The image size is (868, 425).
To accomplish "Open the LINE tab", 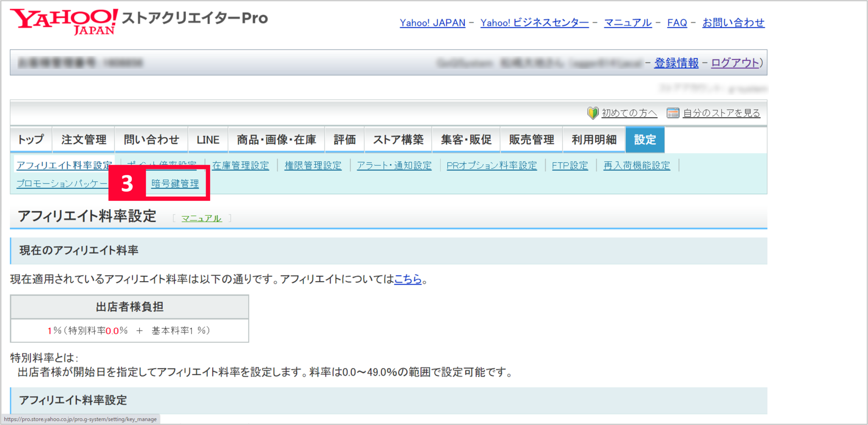I will tap(208, 139).
